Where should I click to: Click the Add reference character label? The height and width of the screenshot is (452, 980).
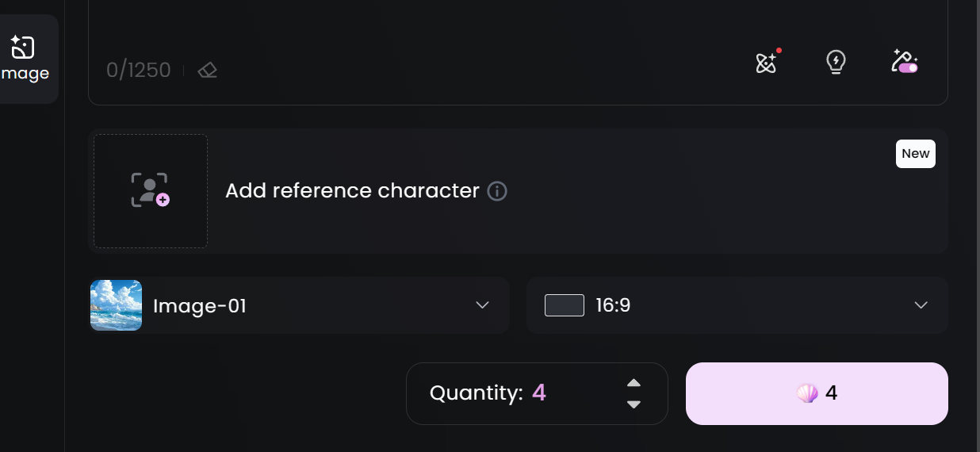pyautogui.click(x=352, y=191)
